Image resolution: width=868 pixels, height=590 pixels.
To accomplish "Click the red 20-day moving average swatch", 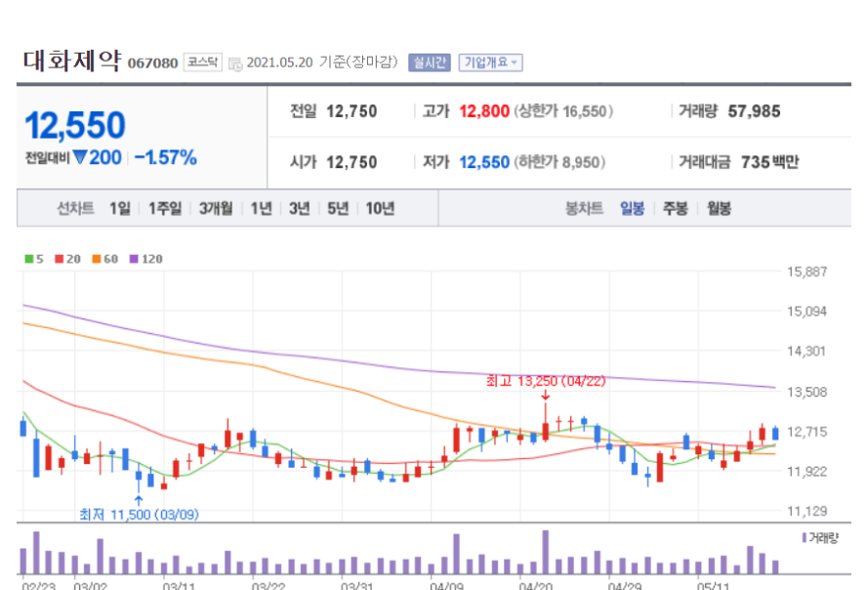I will [x=60, y=259].
